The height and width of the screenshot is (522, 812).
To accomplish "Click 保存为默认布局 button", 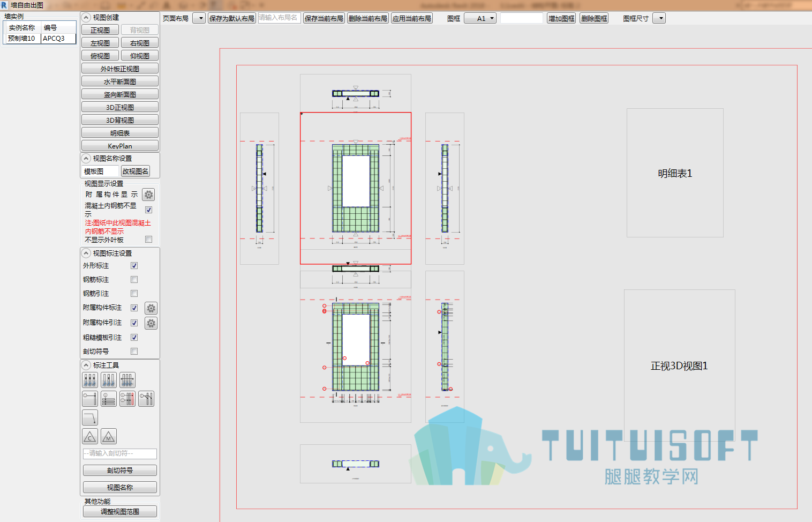I will coord(232,18).
